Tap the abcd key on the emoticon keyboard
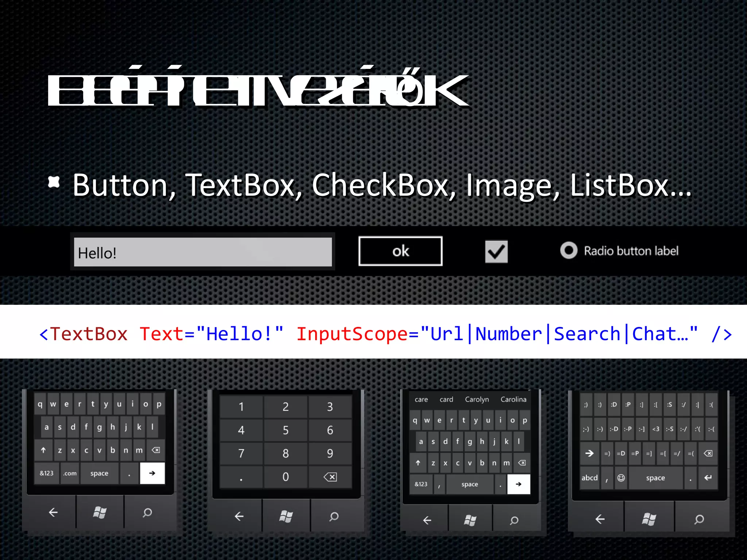This screenshot has width=747, height=560. coord(590,478)
